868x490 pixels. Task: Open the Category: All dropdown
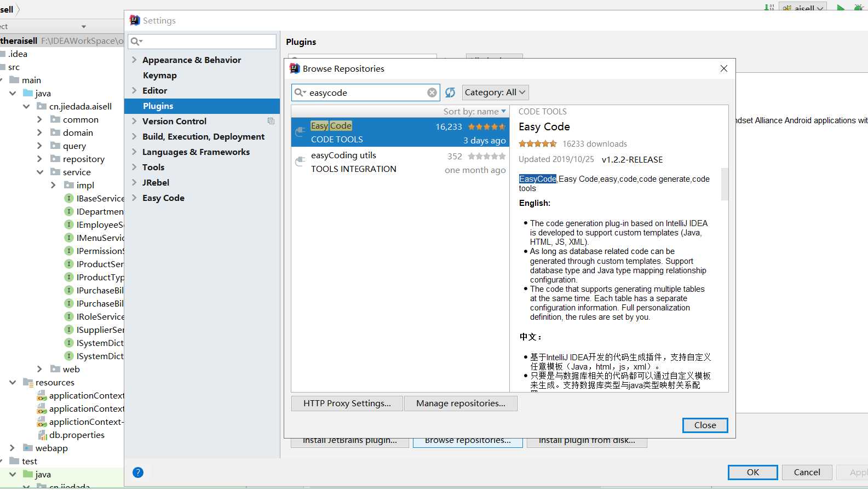496,93
